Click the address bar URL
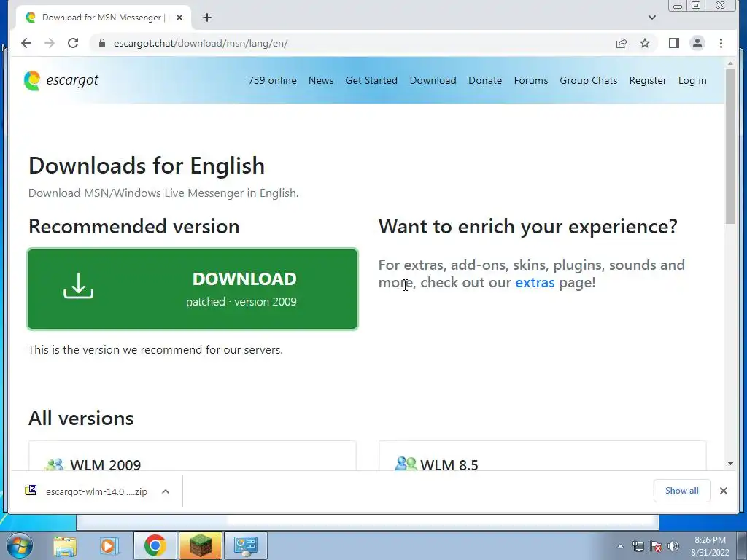Image resolution: width=747 pixels, height=560 pixels. click(201, 43)
